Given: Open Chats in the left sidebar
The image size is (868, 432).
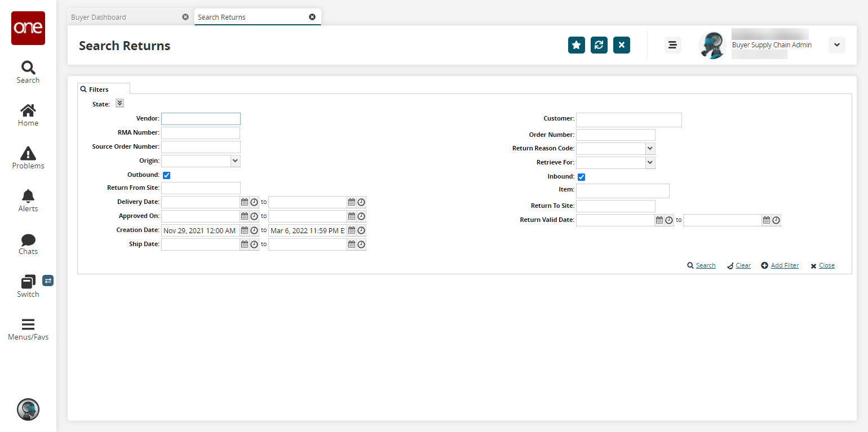Looking at the screenshot, I should [28, 244].
